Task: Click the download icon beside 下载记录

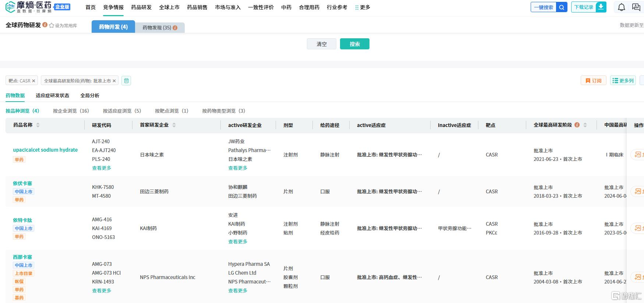Action: pos(601,7)
